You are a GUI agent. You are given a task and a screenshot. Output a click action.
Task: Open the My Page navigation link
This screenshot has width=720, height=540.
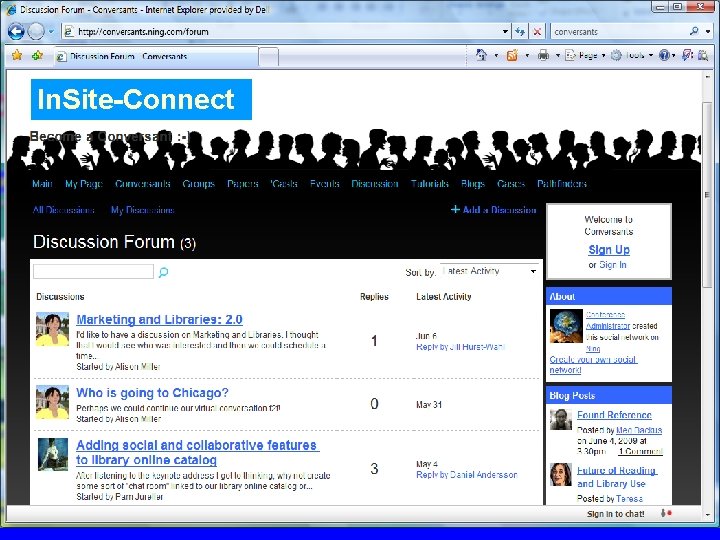[84, 184]
